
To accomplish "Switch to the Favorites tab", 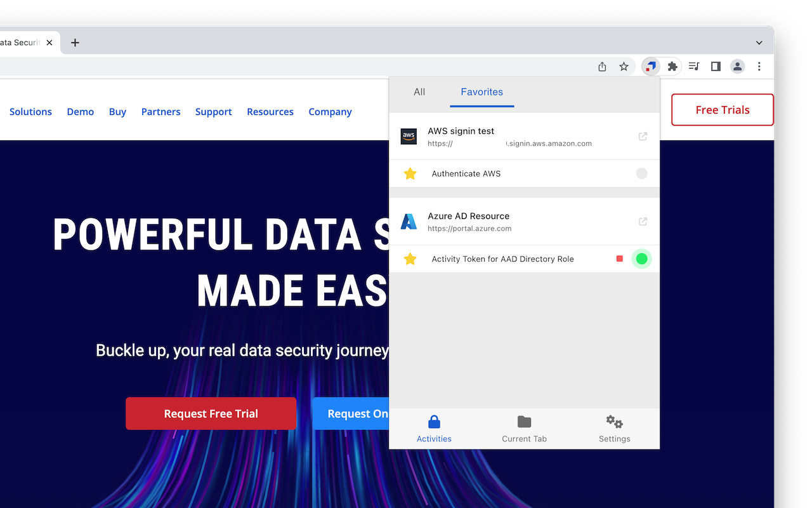I will point(482,92).
